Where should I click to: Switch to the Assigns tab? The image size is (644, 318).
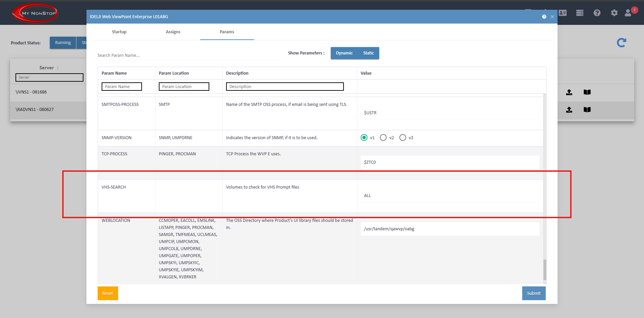173,32
